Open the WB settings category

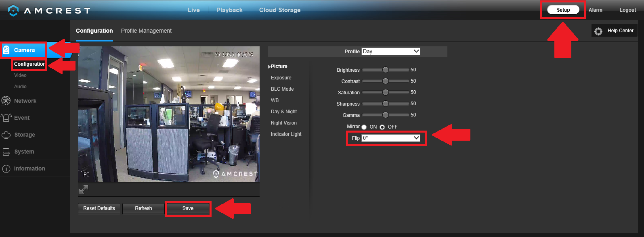275,100
